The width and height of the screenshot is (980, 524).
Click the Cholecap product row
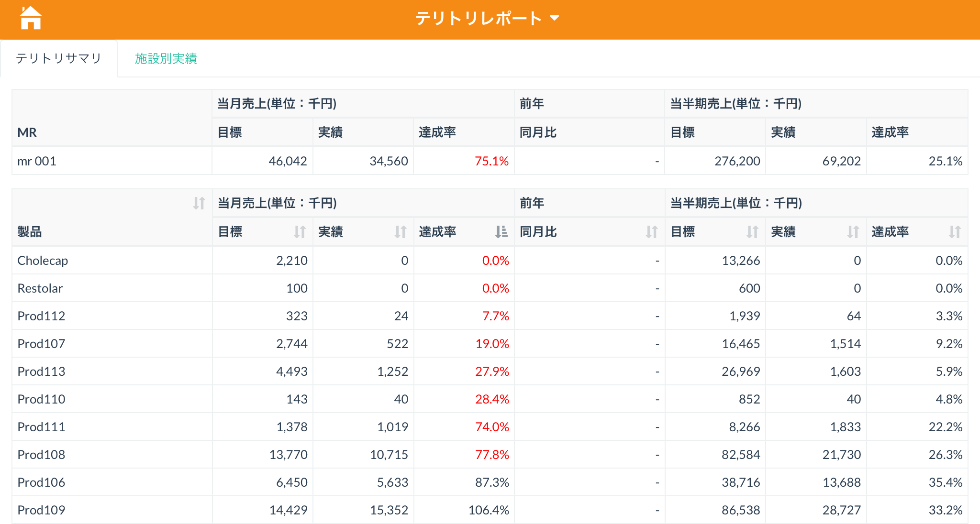pyautogui.click(x=43, y=261)
